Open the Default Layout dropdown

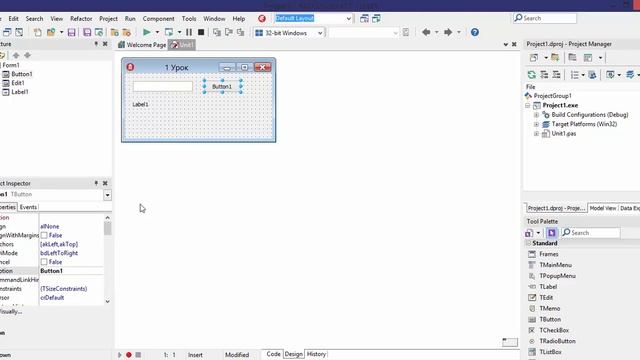click(349, 18)
